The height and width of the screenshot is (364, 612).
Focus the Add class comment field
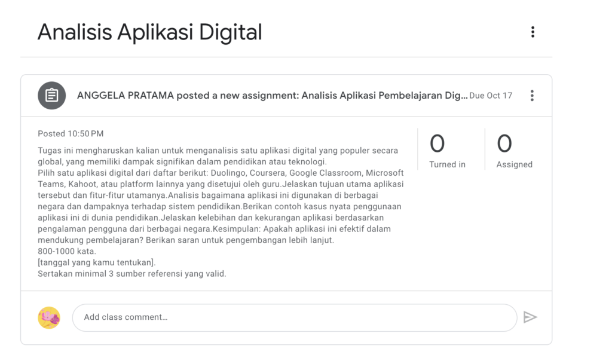(x=295, y=317)
